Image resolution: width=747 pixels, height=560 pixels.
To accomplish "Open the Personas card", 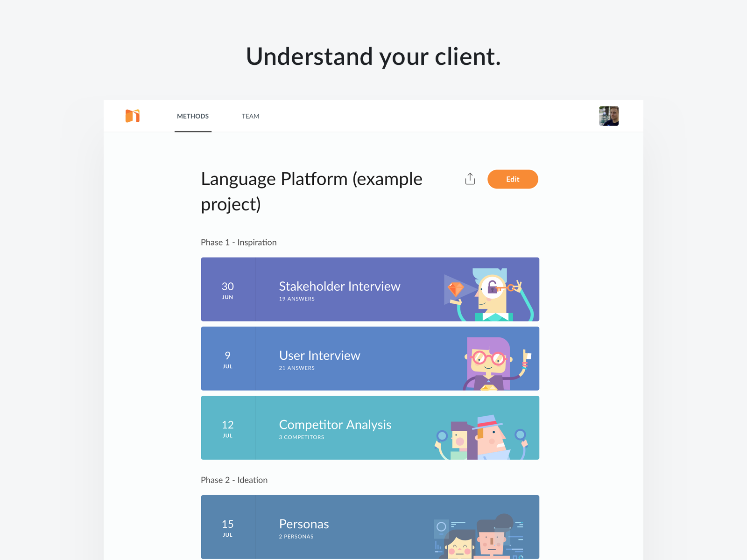I will pyautogui.click(x=370, y=527).
